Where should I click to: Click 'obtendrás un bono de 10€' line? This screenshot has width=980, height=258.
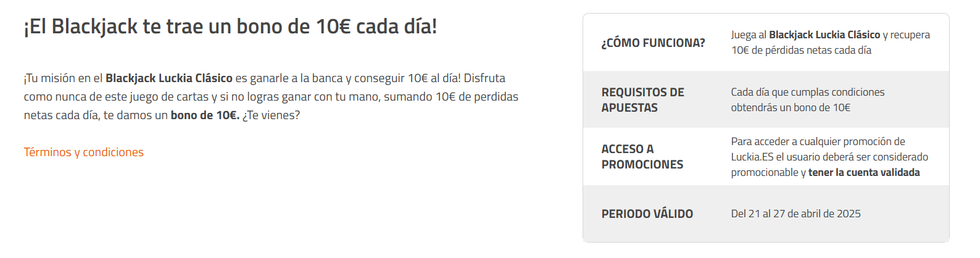(791, 107)
